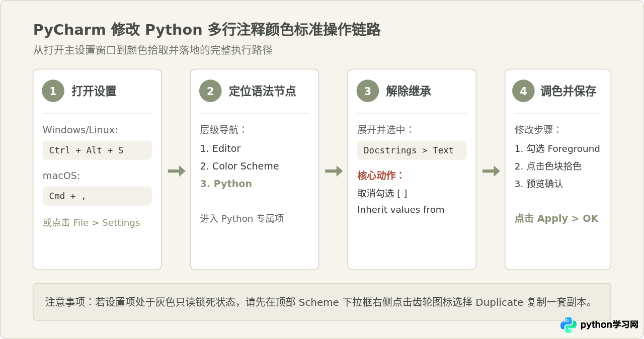Click the "层级导航：" label
Image resolution: width=644 pixels, height=339 pixels.
coord(223,130)
